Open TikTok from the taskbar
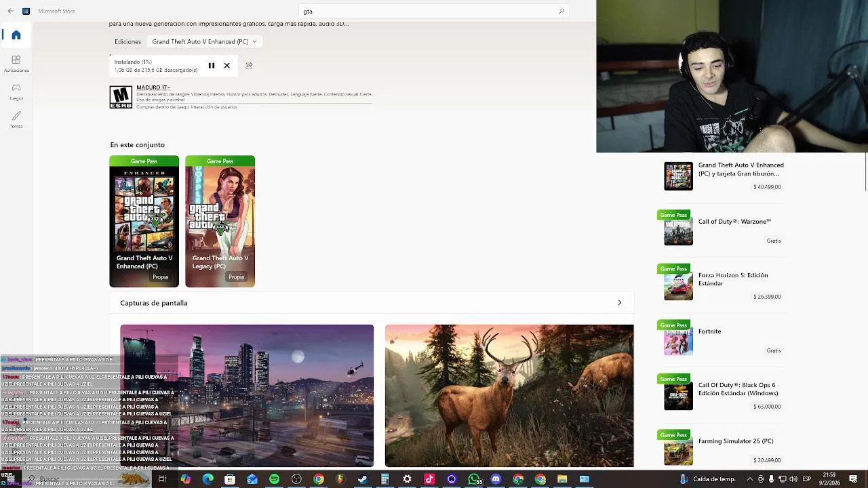This screenshot has height=488, width=868. pos(429,479)
